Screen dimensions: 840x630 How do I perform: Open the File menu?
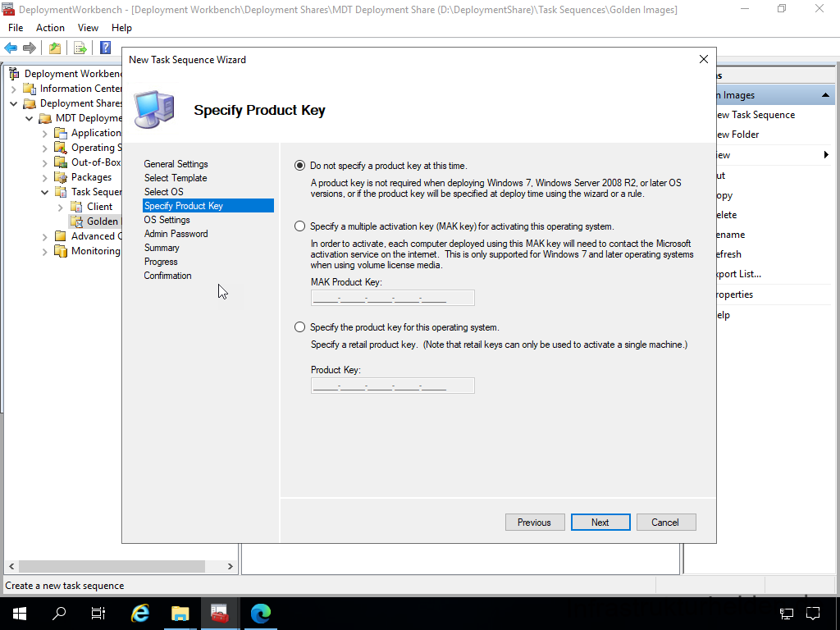(16, 28)
